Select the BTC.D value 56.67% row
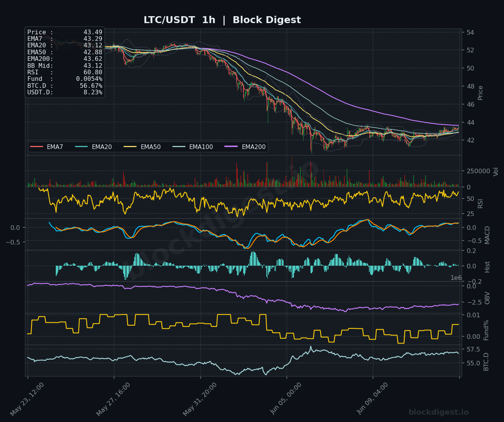 pyautogui.click(x=65, y=86)
